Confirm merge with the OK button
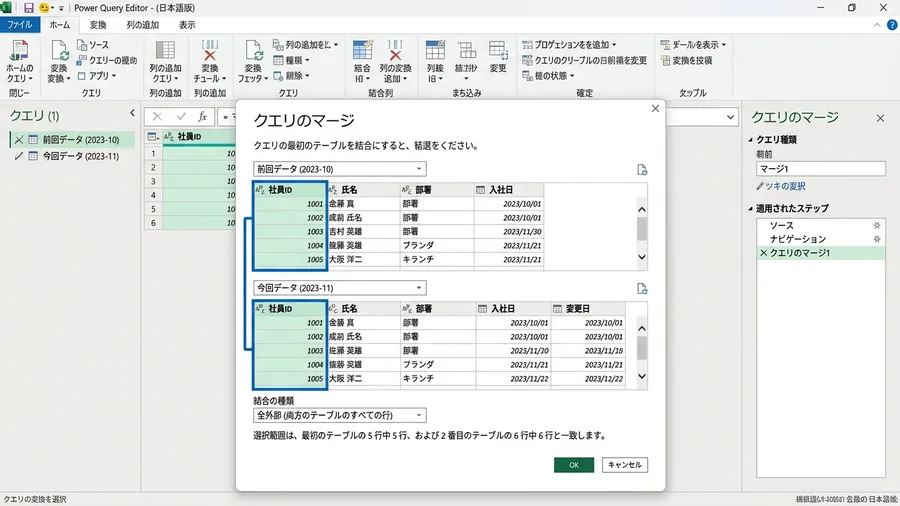The width and height of the screenshot is (900, 506). [574, 465]
